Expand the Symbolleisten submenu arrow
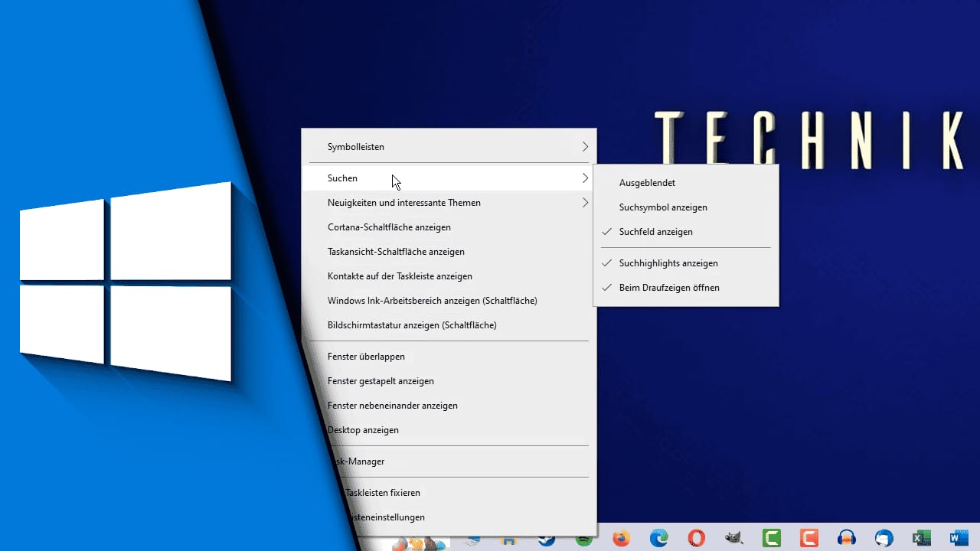The height and width of the screenshot is (551, 980). tap(585, 146)
